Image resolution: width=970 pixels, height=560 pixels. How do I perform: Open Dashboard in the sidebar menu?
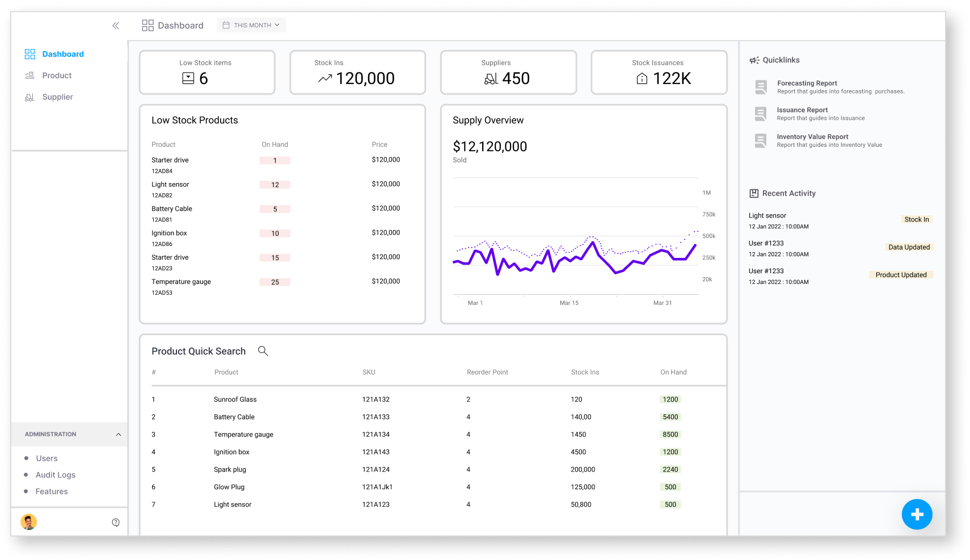62,54
